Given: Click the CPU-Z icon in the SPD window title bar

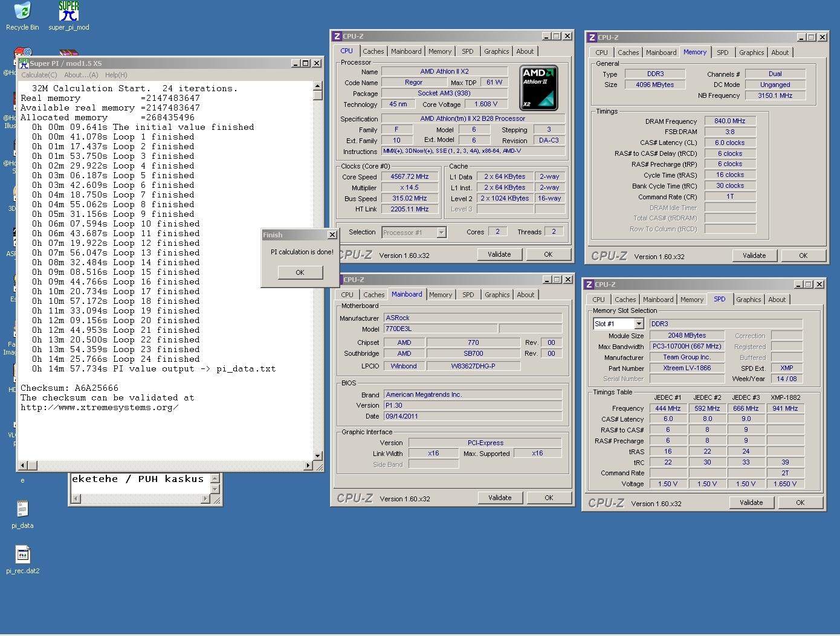Looking at the screenshot, I should pos(589,284).
